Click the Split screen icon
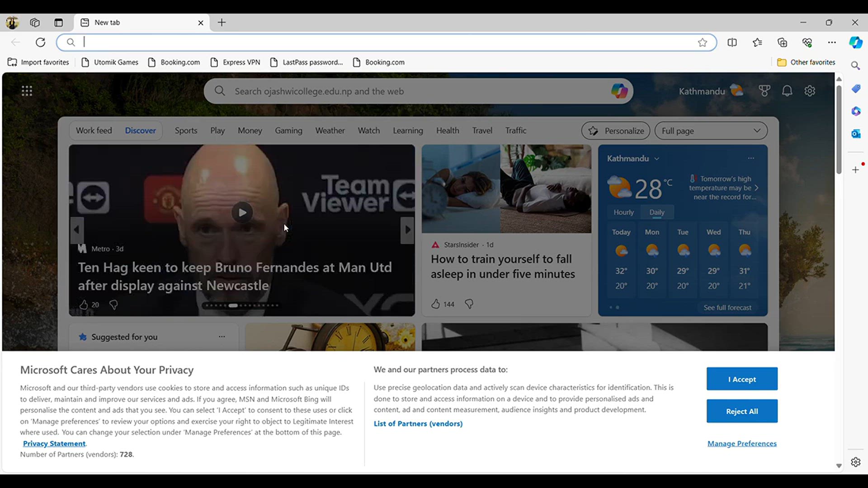868x488 pixels. coord(732,42)
